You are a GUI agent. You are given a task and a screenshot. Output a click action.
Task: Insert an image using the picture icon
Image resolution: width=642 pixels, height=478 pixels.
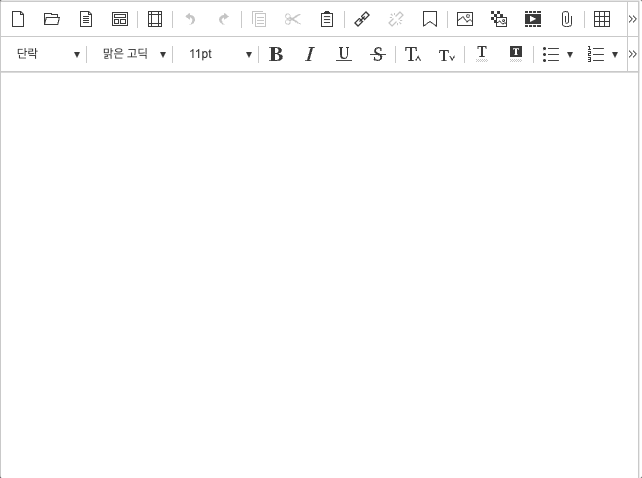pyautogui.click(x=465, y=19)
